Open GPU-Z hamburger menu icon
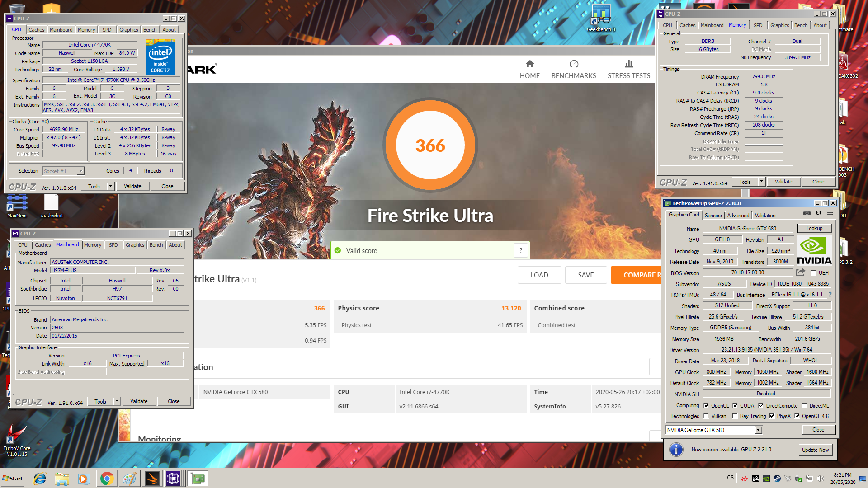This screenshot has width=868, height=488. pos(830,213)
